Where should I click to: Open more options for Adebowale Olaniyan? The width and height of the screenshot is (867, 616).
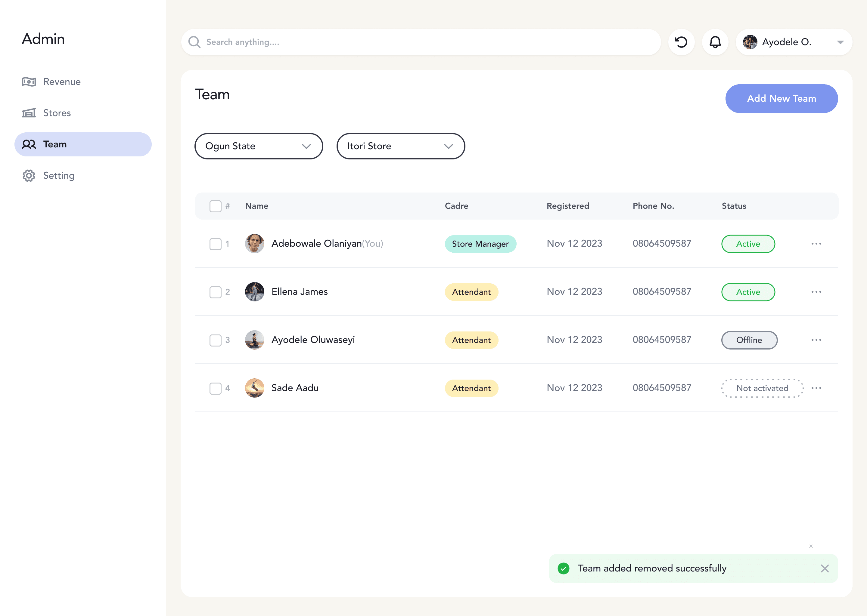(816, 244)
